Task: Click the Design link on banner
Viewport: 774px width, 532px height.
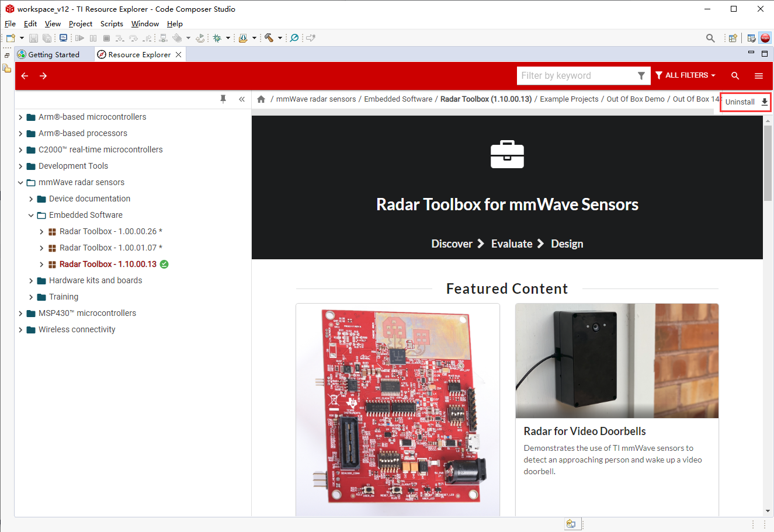Action: pos(567,244)
